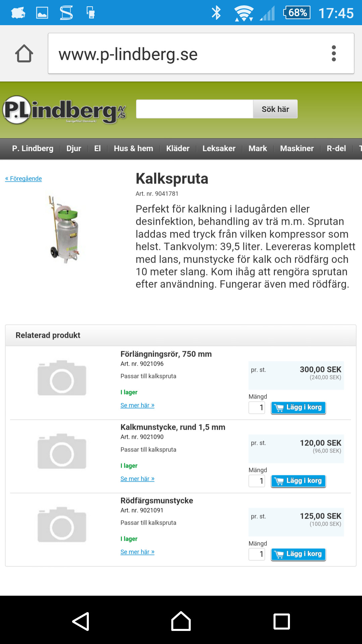Open the Hus & hem menu category

[133, 149]
